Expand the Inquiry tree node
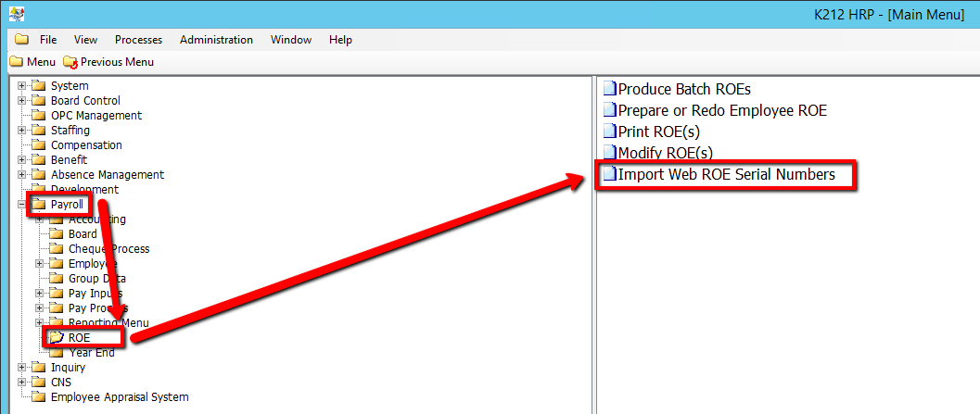The image size is (980, 414). click(x=22, y=368)
